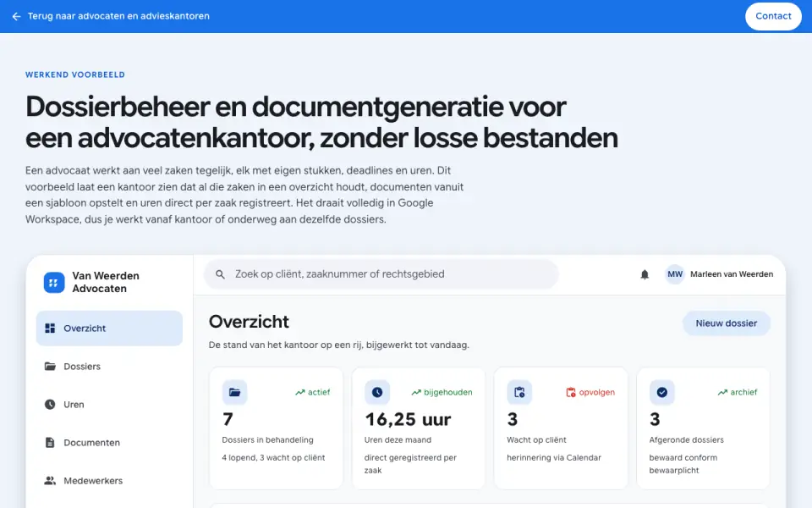Open Dossiers in the sidebar menu
The height and width of the screenshot is (508, 812).
point(109,367)
